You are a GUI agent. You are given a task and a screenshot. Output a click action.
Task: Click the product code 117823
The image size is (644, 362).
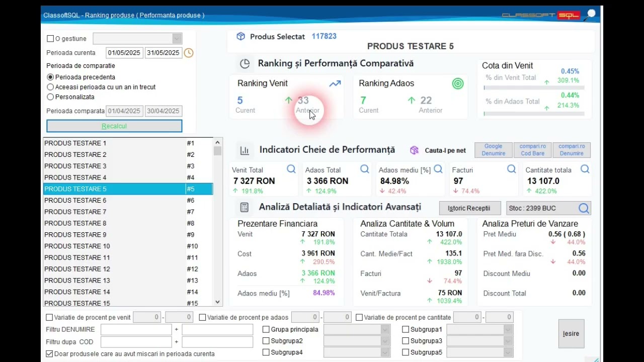pyautogui.click(x=324, y=36)
